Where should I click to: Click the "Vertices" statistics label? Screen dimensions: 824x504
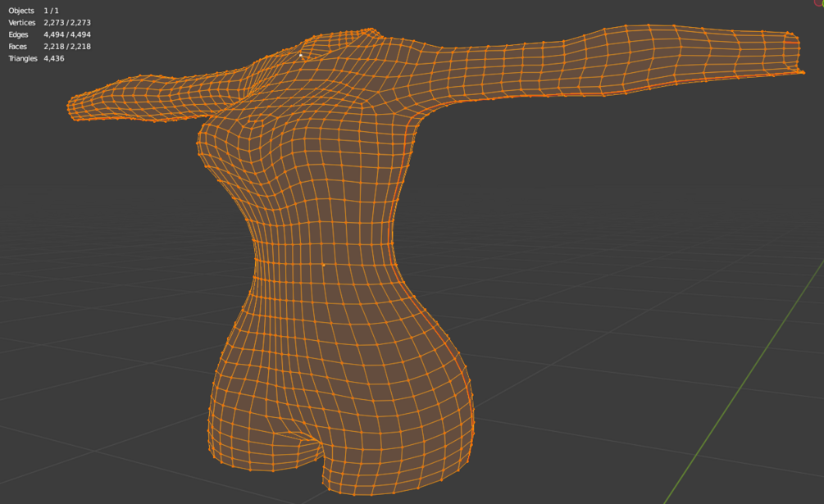pos(22,23)
